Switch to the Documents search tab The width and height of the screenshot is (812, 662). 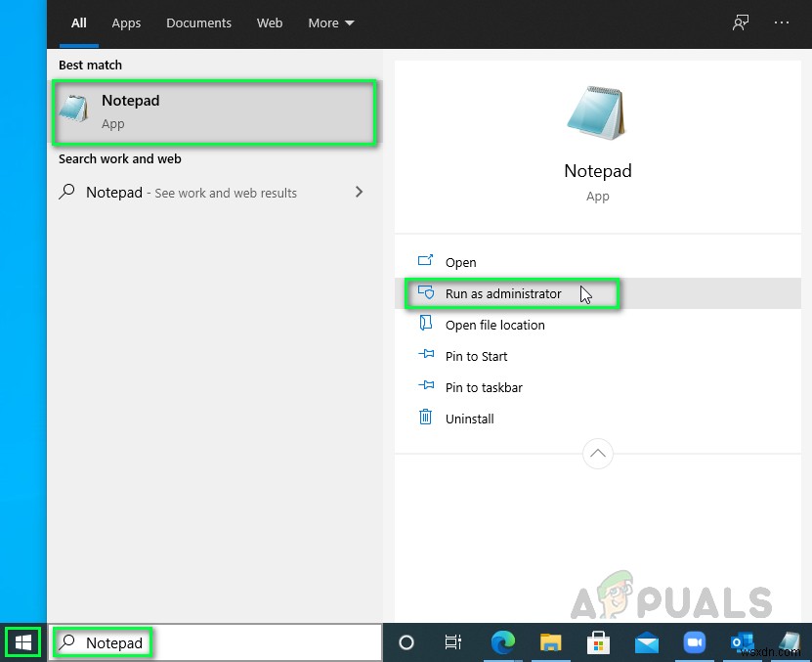[198, 22]
